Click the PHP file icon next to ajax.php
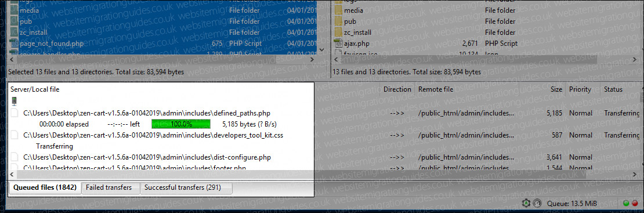This screenshot has width=644, height=213. click(338, 43)
